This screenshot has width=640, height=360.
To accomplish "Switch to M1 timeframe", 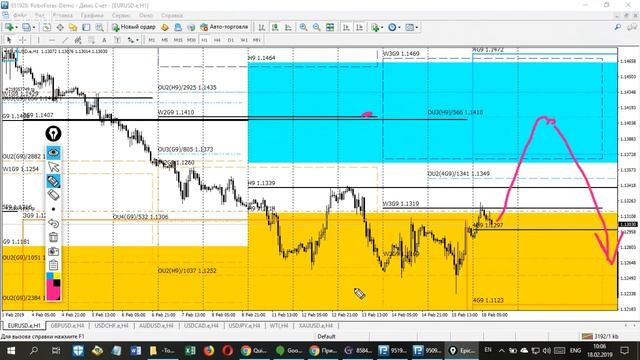I will click(151, 40).
